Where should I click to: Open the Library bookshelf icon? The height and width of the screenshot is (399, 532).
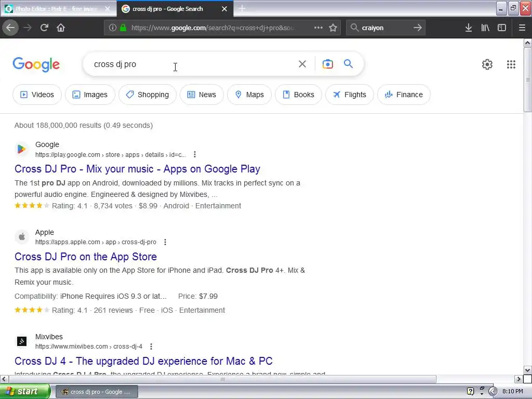click(x=485, y=28)
